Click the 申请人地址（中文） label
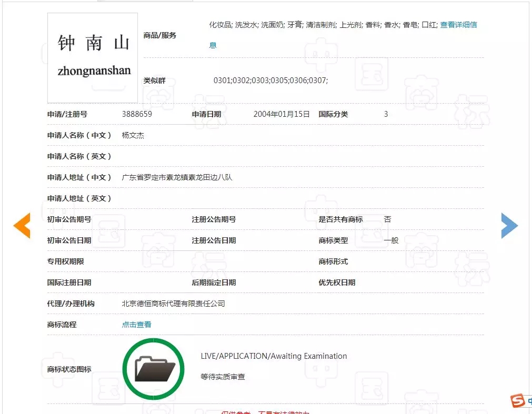Image resolution: width=532 pixels, height=414 pixels. [79, 177]
